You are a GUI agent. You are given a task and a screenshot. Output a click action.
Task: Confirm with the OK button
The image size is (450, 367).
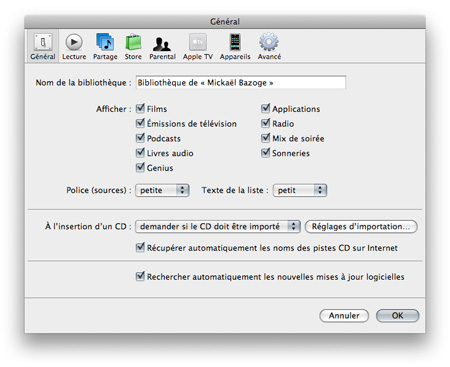click(397, 315)
